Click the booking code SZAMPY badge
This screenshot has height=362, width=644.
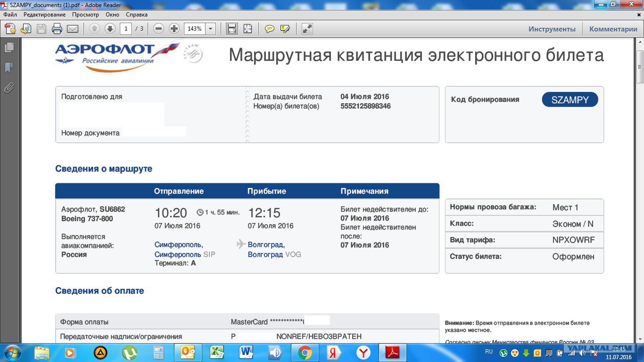pyautogui.click(x=570, y=99)
